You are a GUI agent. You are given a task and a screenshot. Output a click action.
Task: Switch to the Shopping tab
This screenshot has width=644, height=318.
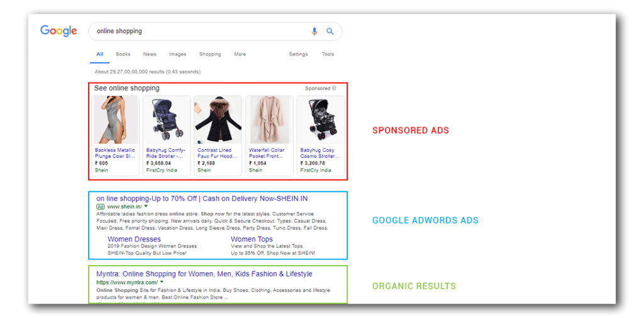click(210, 54)
